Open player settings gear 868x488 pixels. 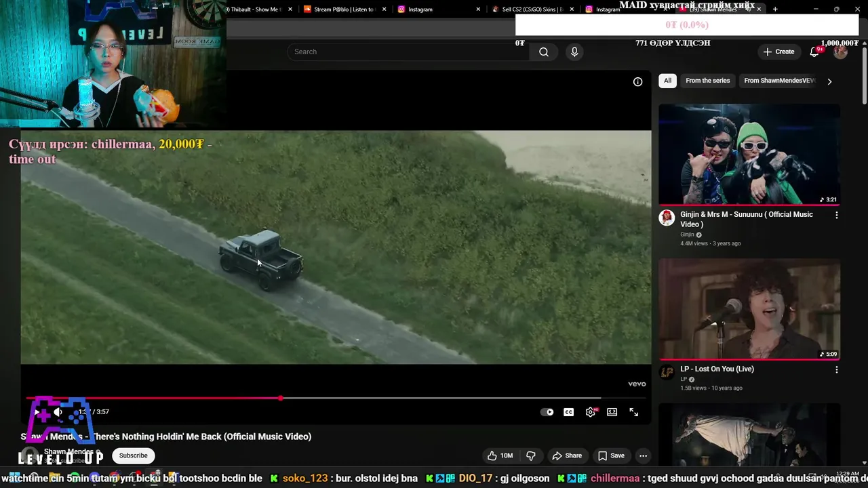coord(591,412)
